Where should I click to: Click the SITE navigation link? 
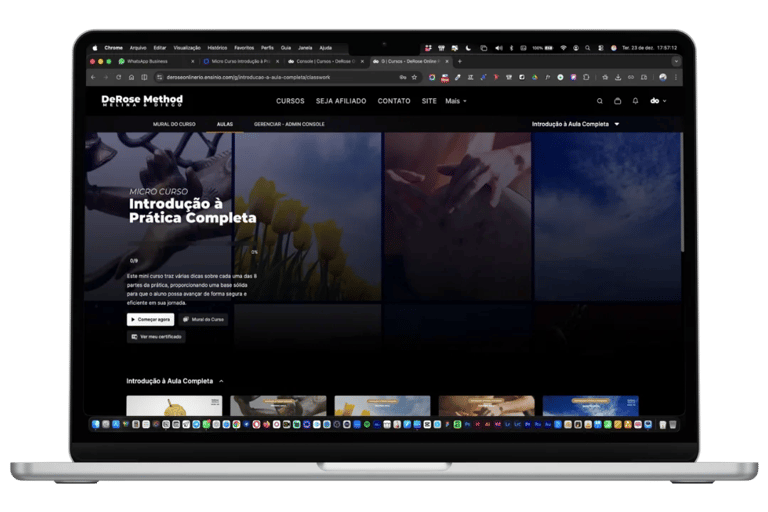(x=429, y=101)
